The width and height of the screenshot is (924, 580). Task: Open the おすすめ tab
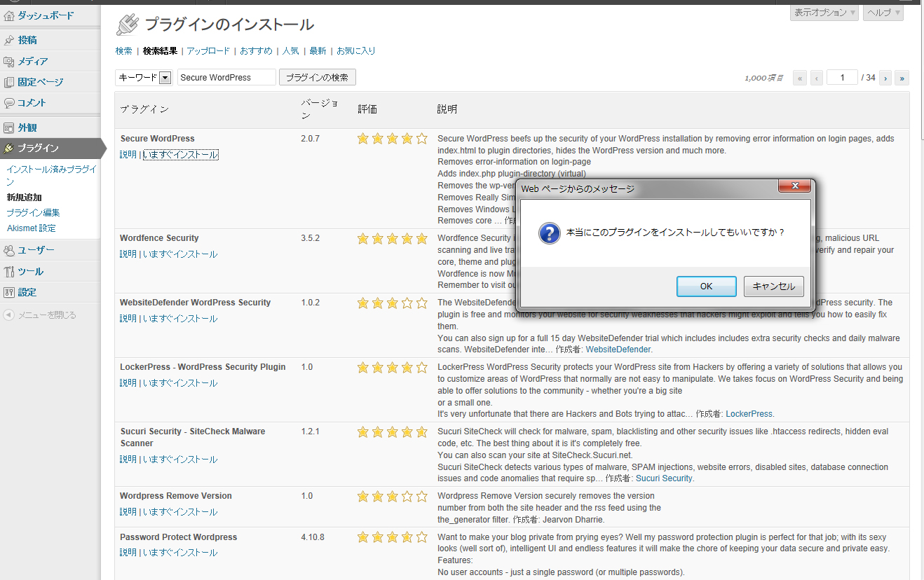coord(257,50)
